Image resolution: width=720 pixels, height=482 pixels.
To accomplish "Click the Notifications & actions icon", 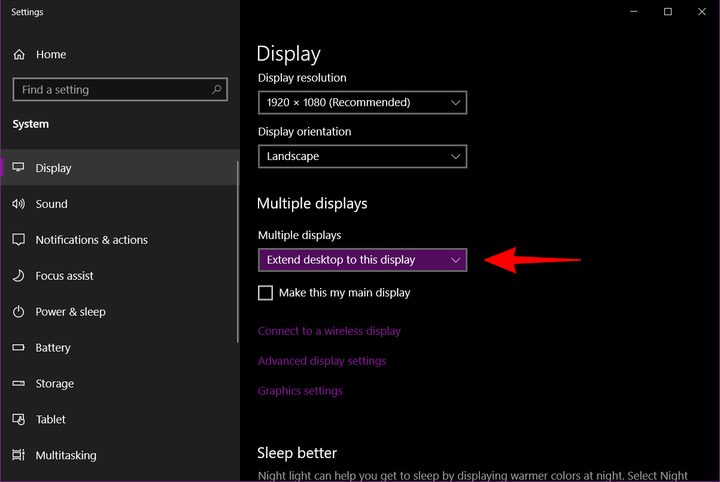I will point(18,240).
